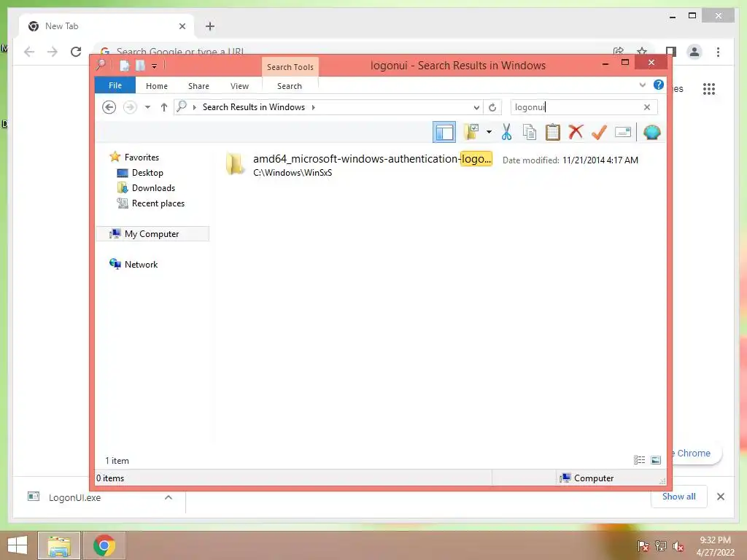Click the logonui search box
747x560 pixels.
point(575,107)
